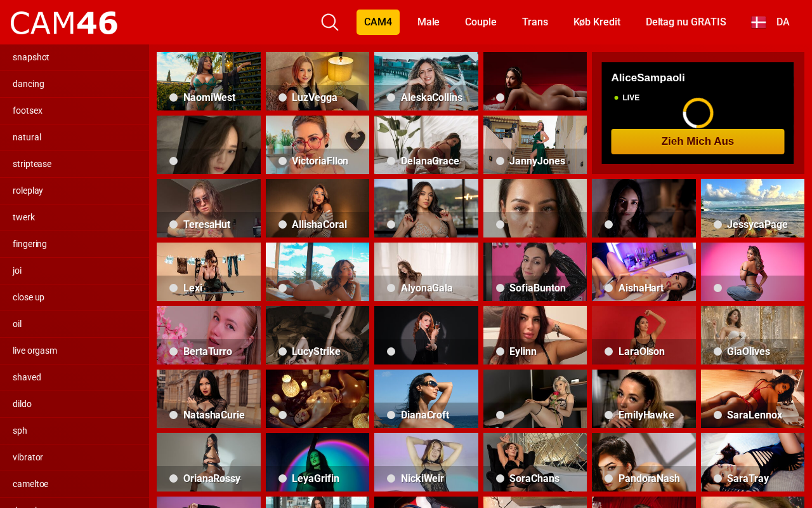The image size is (812, 508).
Task: Select the CAM4 tab
Action: click(x=378, y=22)
